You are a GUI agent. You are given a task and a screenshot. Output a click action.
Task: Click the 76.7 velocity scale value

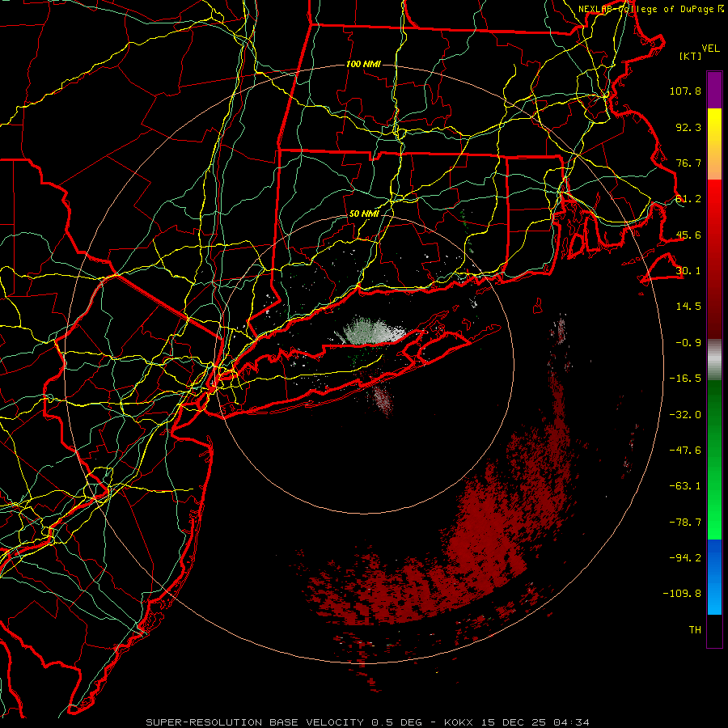[688, 163]
